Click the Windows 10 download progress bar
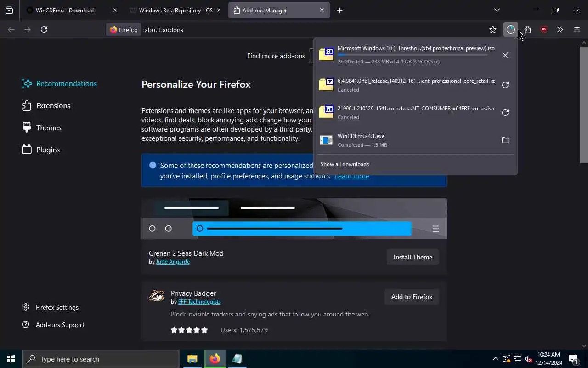Viewport: 588px width, 368px height. (x=413, y=55)
